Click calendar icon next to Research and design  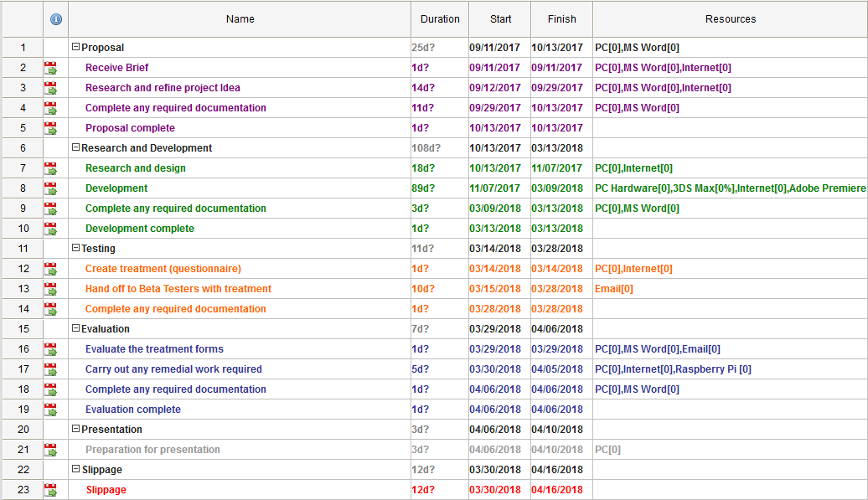pyautogui.click(x=50, y=168)
